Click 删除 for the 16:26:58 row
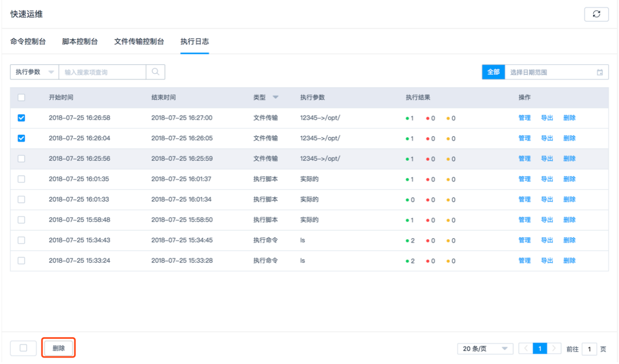619x364 pixels. (570, 118)
